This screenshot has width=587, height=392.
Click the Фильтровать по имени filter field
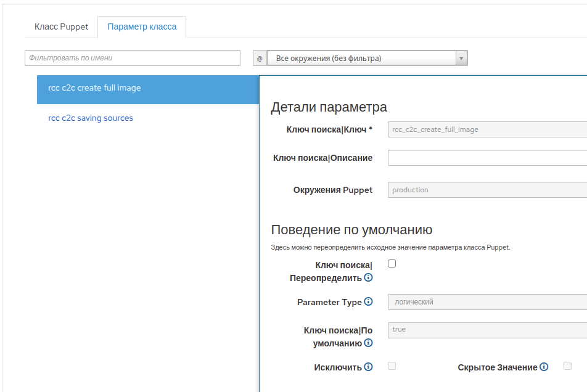(132, 58)
